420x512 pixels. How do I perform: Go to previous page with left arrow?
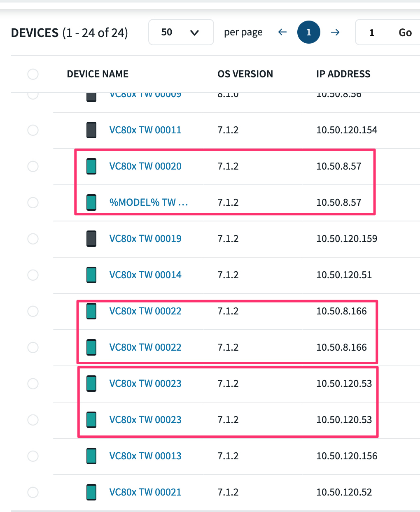(x=282, y=32)
